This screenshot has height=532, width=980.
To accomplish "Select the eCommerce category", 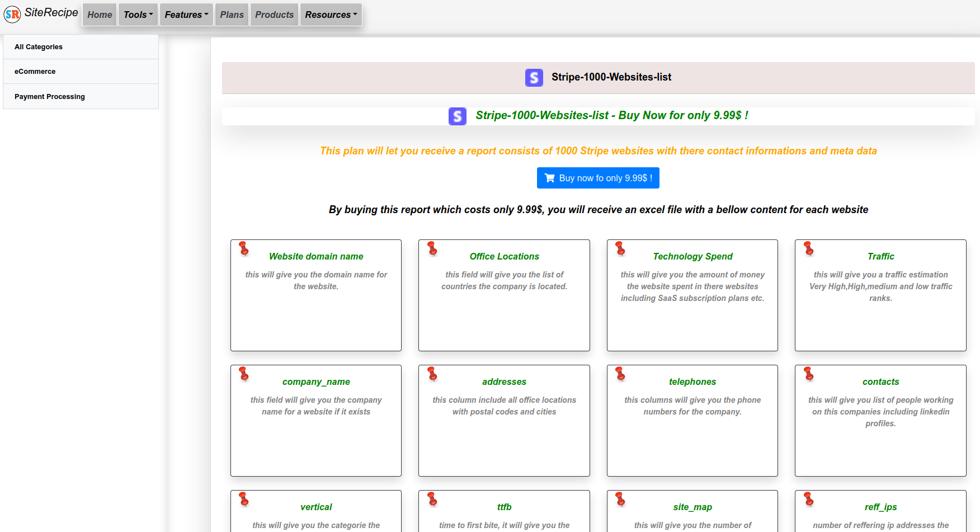I will tap(81, 72).
